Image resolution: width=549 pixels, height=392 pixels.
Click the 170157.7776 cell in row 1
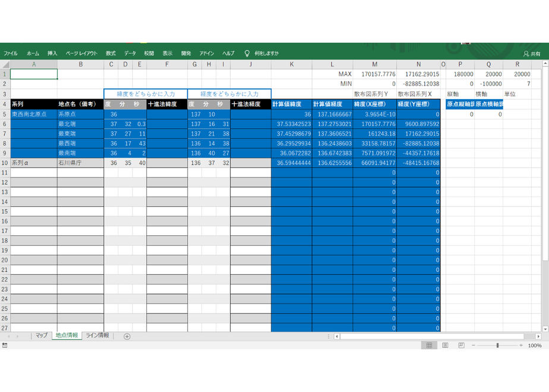pos(375,74)
